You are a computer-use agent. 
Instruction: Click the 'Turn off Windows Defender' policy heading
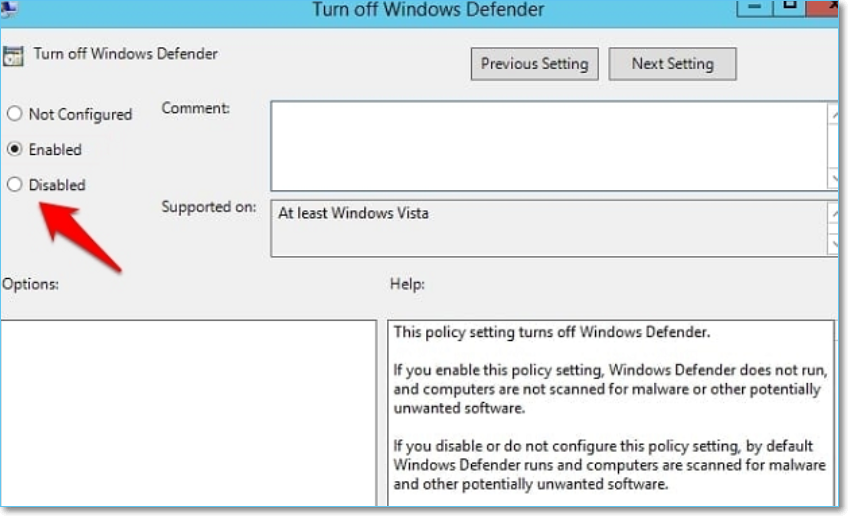125,54
